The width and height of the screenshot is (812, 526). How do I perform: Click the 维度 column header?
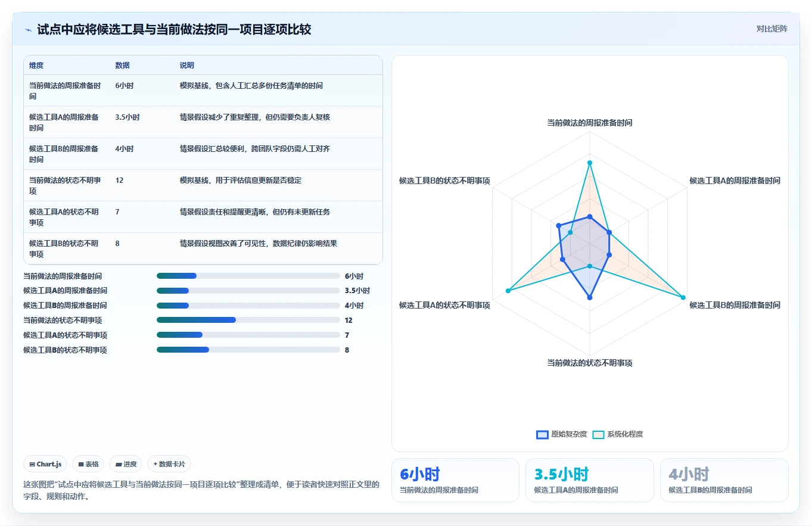click(36, 66)
